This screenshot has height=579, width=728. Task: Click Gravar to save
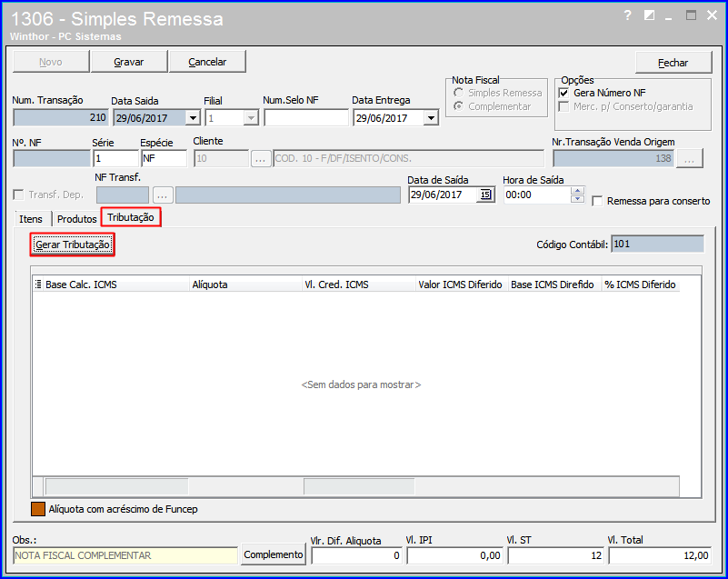(129, 62)
